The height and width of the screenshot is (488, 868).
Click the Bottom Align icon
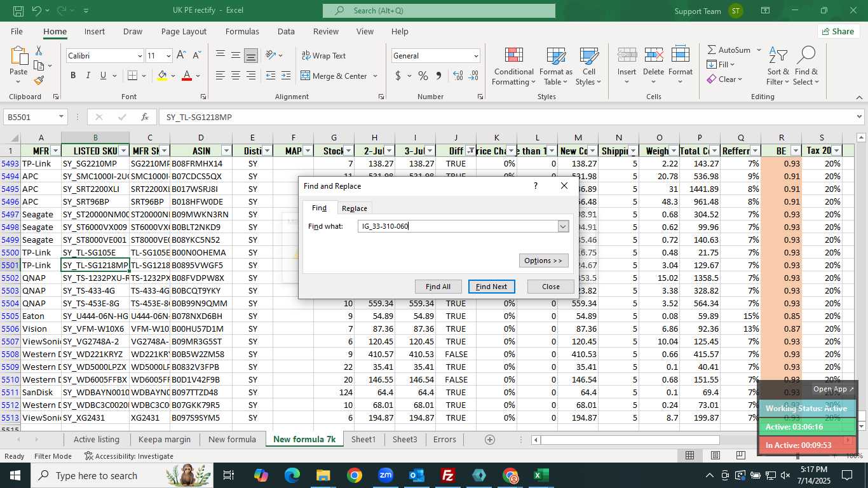pyautogui.click(x=251, y=55)
